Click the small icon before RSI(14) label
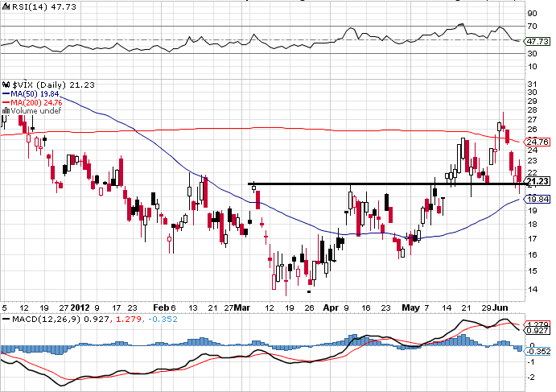 click(6, 6)
